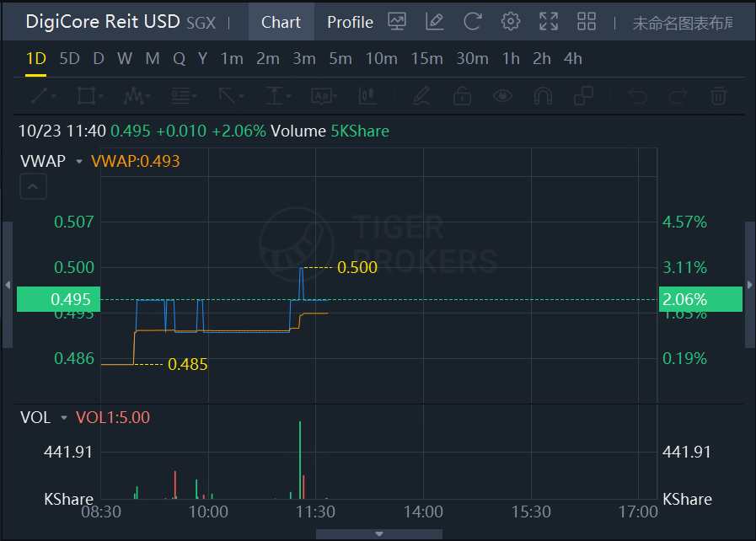756x541 pixels.
Task: Open the multi-chart grid layout icon
Action: click(587, 22)
